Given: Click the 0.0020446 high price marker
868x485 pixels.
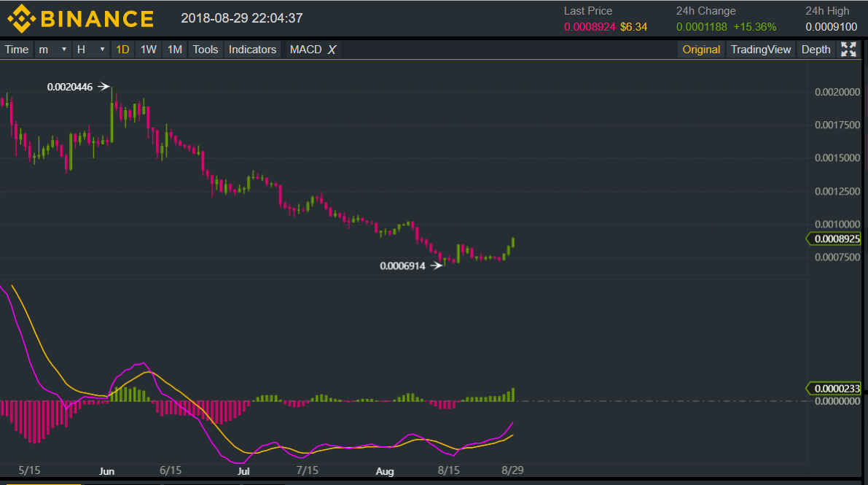Looking at the screenshot, I should [x=70, y=87].
